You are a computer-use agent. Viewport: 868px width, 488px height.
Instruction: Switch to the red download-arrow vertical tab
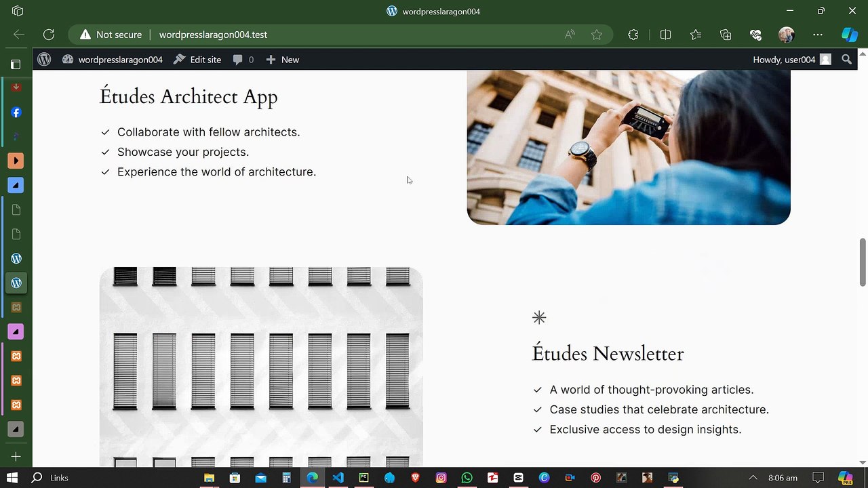point(16,87)
